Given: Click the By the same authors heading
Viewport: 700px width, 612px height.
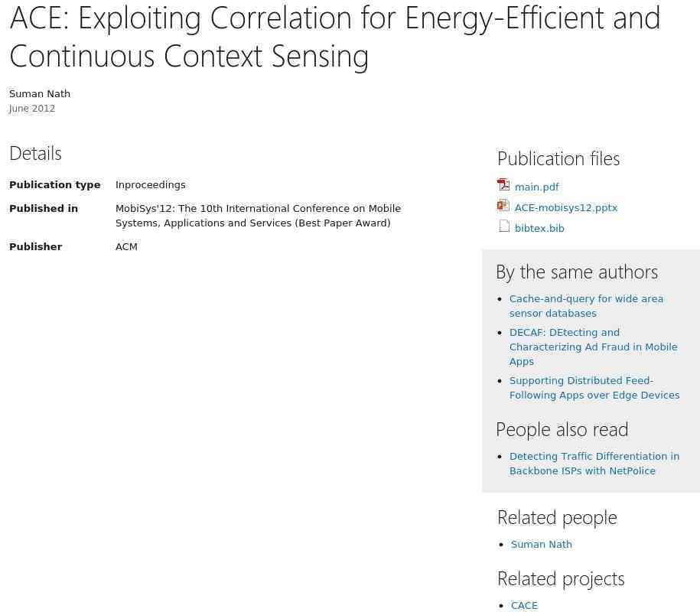Looking at the screenshot, I should [x=576, y=272].
